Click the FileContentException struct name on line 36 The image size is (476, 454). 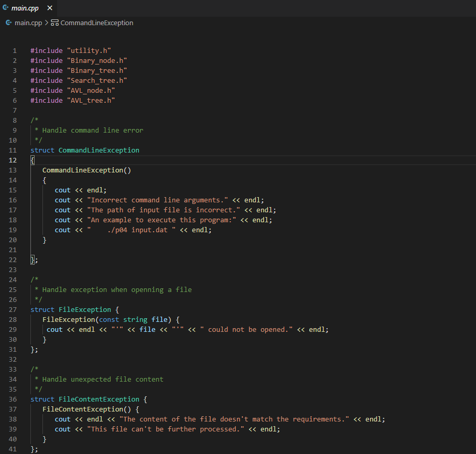[x=99, y=399]
